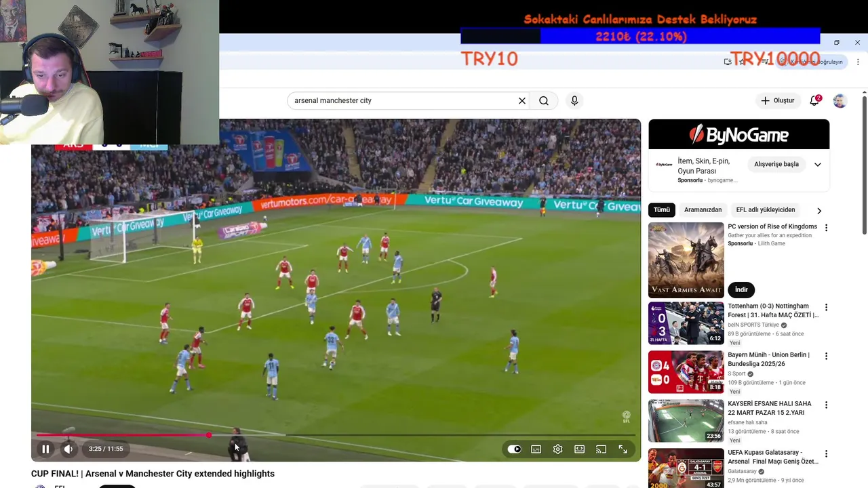This screenshot has height=488, width=868.
Task: Mute the video volume
Action: (x=68, y=449)
